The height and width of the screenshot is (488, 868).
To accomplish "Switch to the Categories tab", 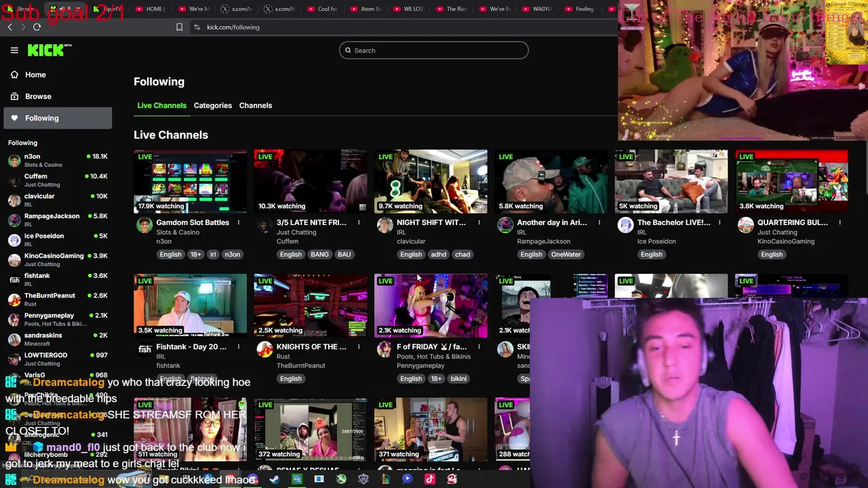I will (x=212, y=105).
